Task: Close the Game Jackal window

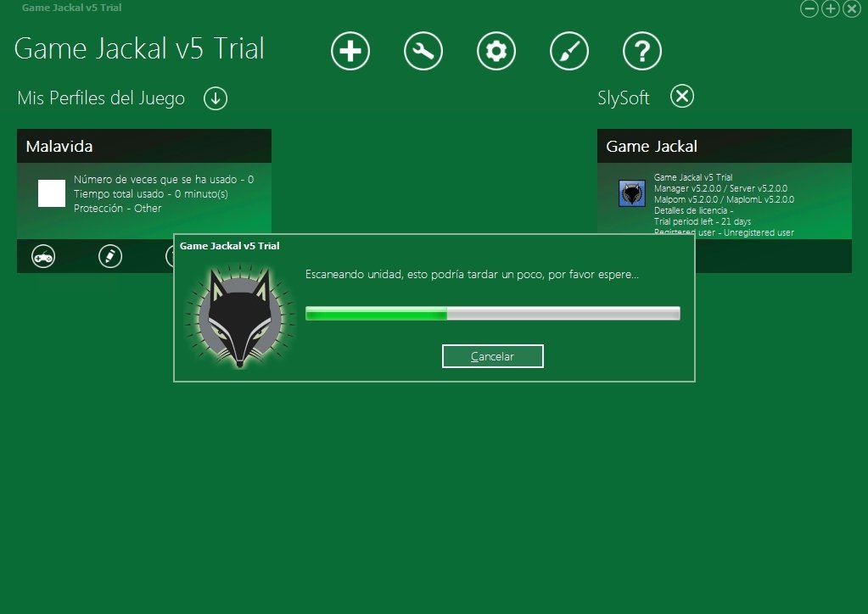Action: (851, 8)
